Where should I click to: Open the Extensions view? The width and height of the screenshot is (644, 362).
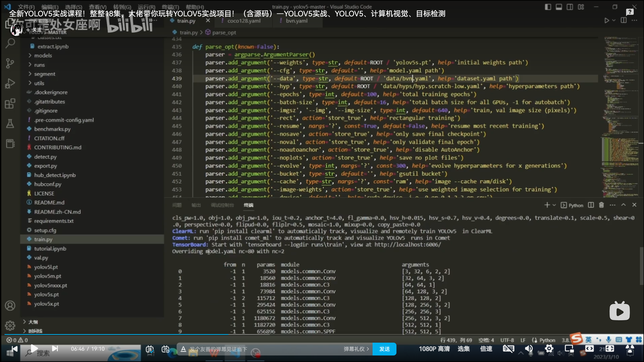10,103
